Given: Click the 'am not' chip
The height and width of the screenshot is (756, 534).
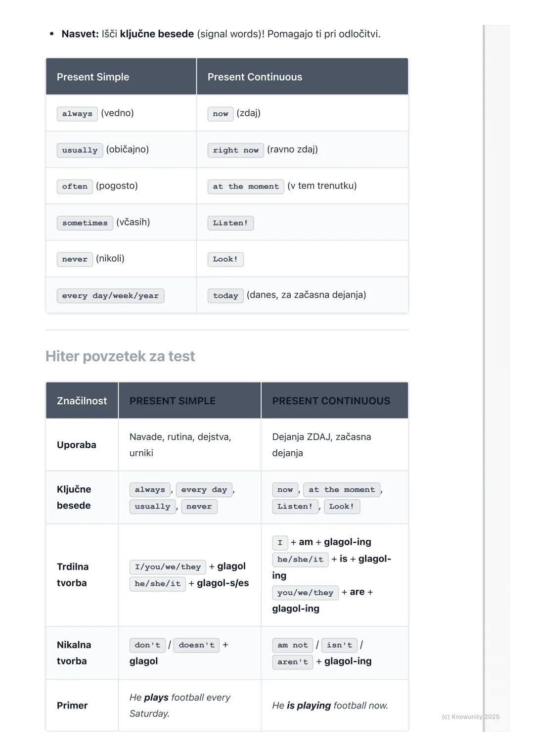Looking at the screenshot, I should click(292, 645).
